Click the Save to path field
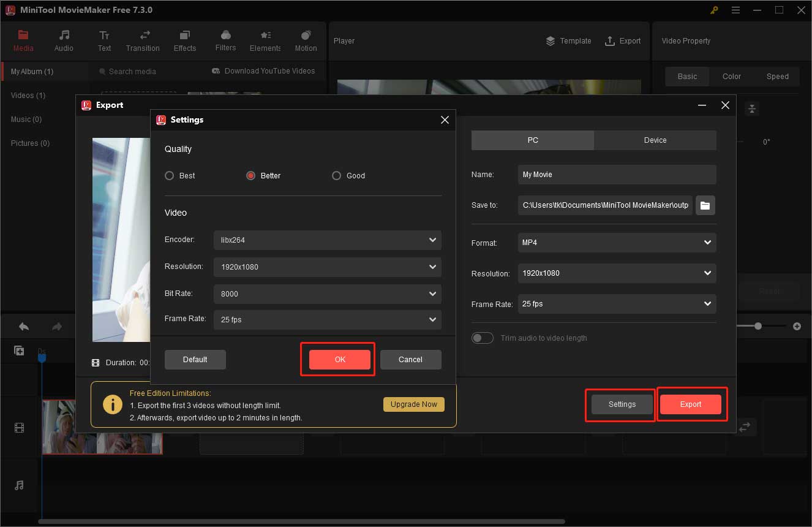Viewport: 812px width, 527px height. pyautogui.click(x=606, y=205)
